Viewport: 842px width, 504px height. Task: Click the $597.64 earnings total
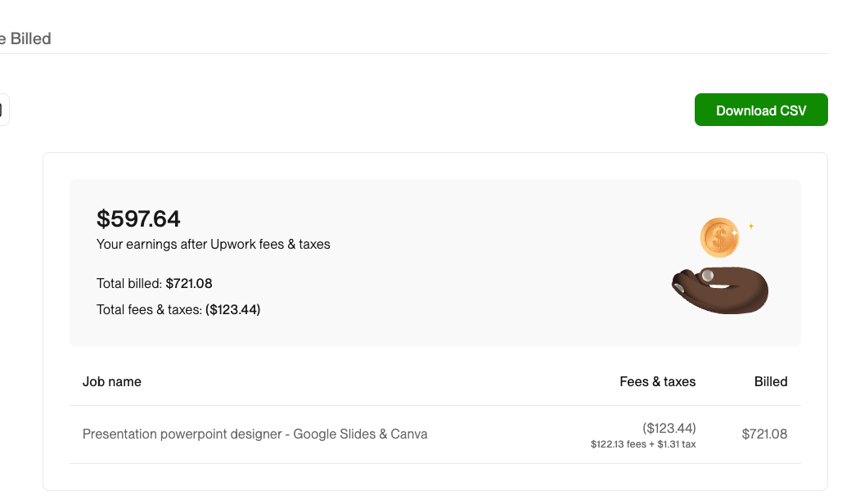pyautogui.click(x=139, y=218)
